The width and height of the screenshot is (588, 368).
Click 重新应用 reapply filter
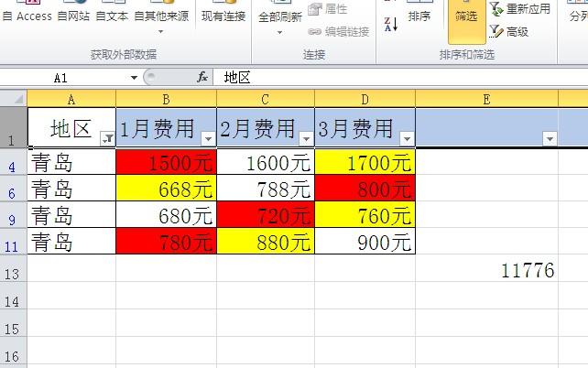(x=520, y=9)
